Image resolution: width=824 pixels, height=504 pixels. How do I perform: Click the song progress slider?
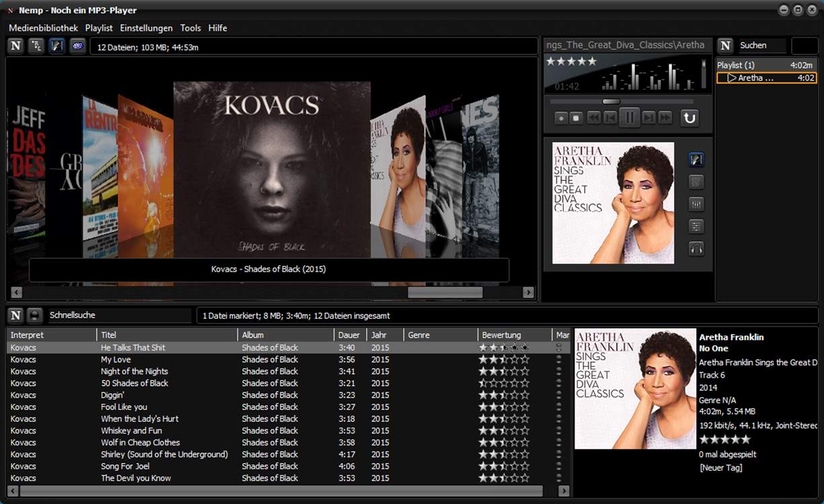click(x=611, y=101)
